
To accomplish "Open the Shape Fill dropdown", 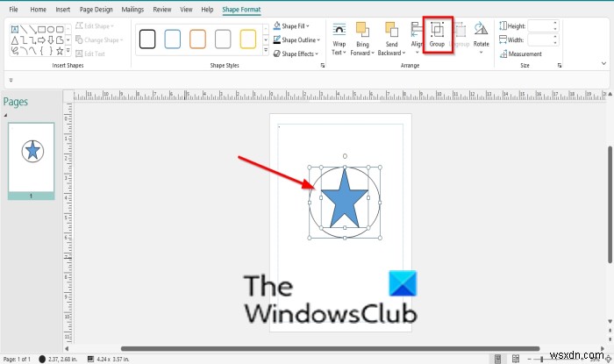I will point(291,25).
